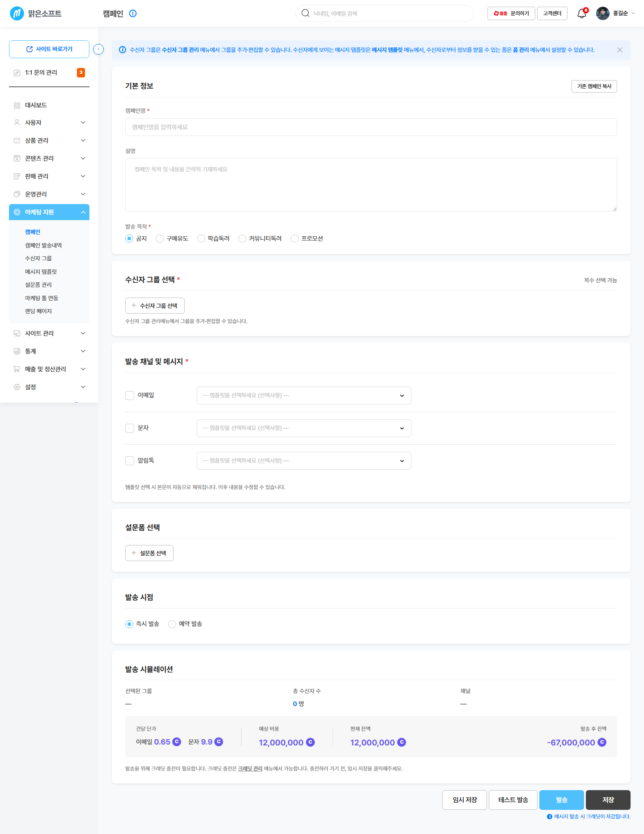
Task: Open 수신자 그룹 submenu item
Action: 38,258
